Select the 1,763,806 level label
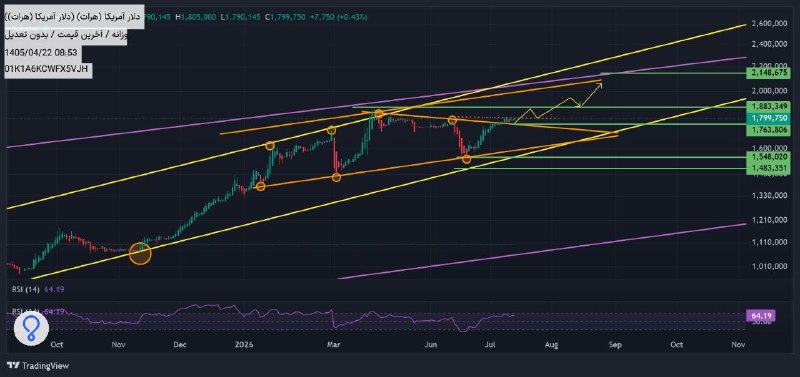Viewport: 800px width, 377px height. (x=767, y=130)
